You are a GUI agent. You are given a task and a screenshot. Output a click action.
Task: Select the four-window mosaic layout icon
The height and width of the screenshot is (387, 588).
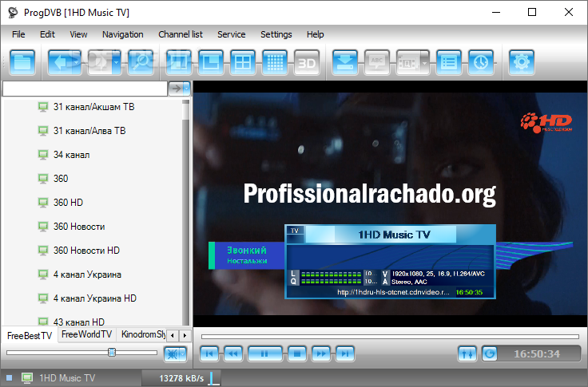coord(243,62)
